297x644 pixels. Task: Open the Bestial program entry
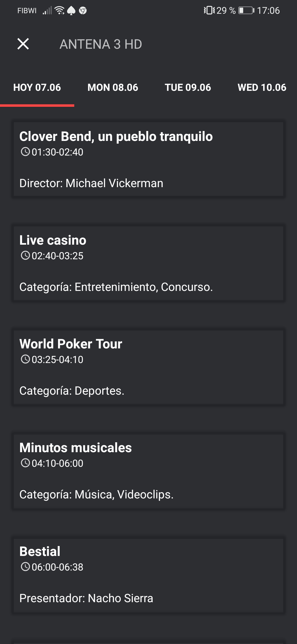[x=148, y=575]
